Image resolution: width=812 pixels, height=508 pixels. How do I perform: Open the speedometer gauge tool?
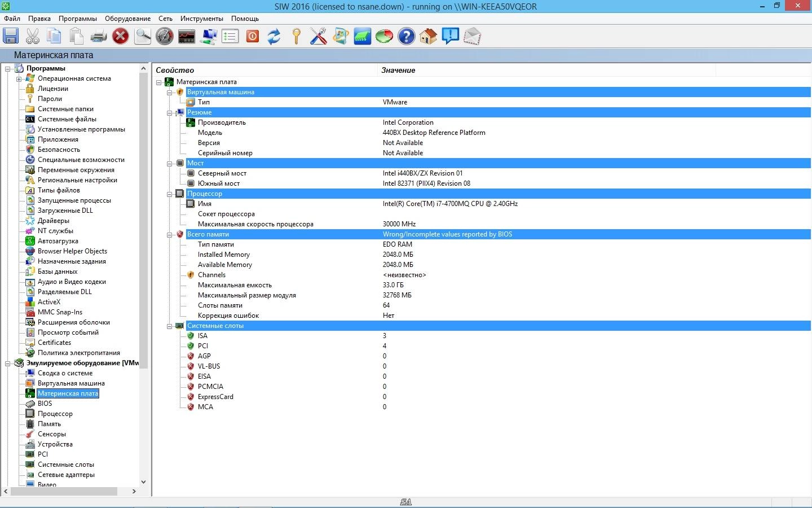pos(164,36)
